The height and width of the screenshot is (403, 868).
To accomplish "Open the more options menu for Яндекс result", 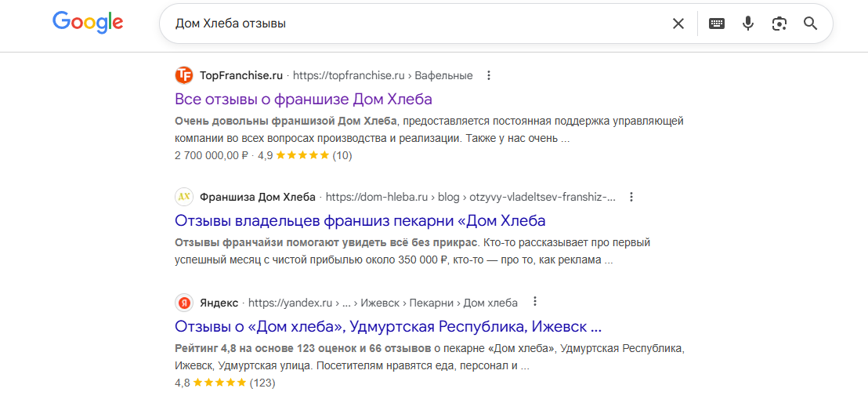I will [x=535, y=302].
